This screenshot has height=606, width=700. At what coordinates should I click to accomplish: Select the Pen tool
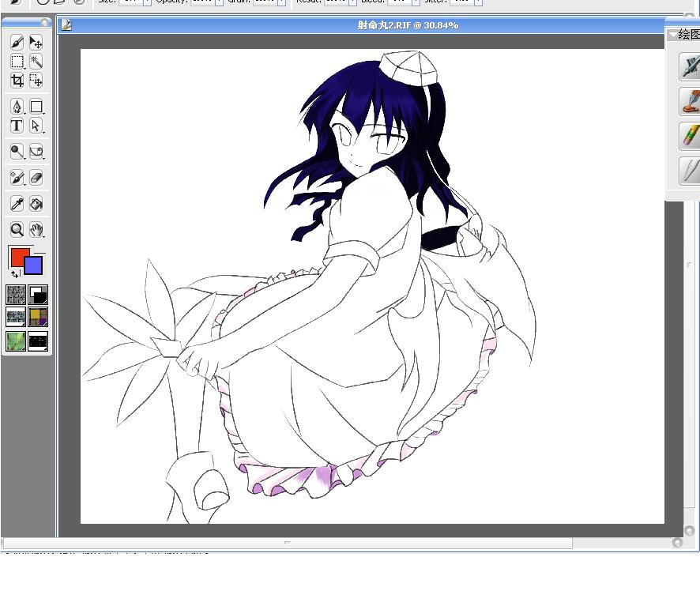[x=17, y=107]
